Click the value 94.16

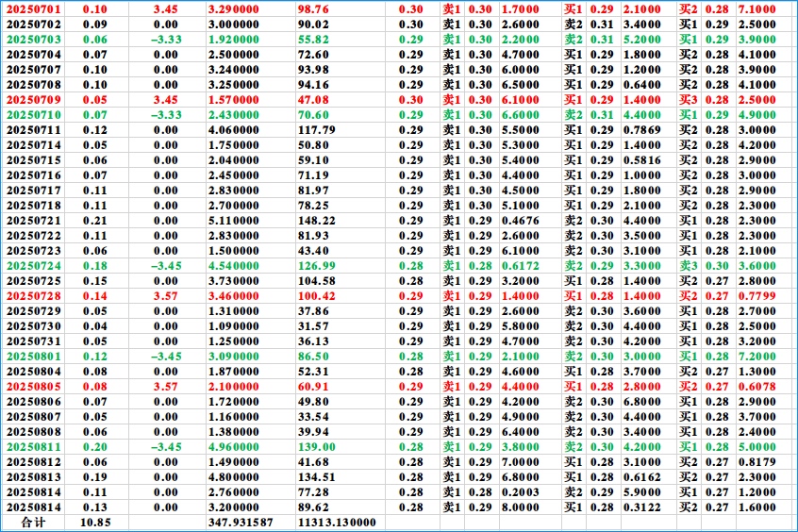click(x=313, y=85)
